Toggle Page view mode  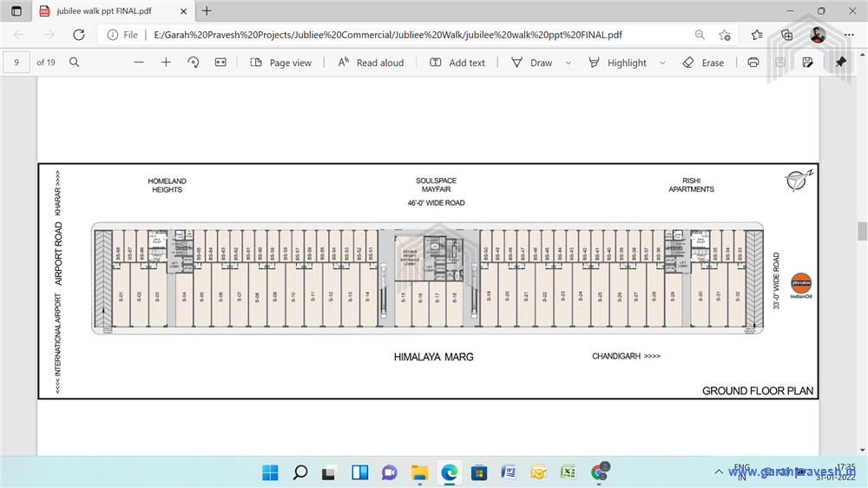pos(280,63)
